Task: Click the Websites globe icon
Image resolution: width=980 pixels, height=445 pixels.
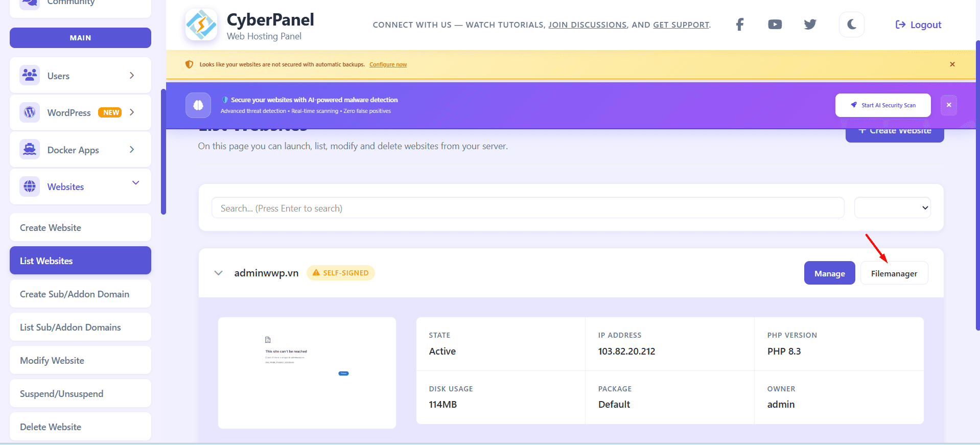Action: tap(30, 186)
